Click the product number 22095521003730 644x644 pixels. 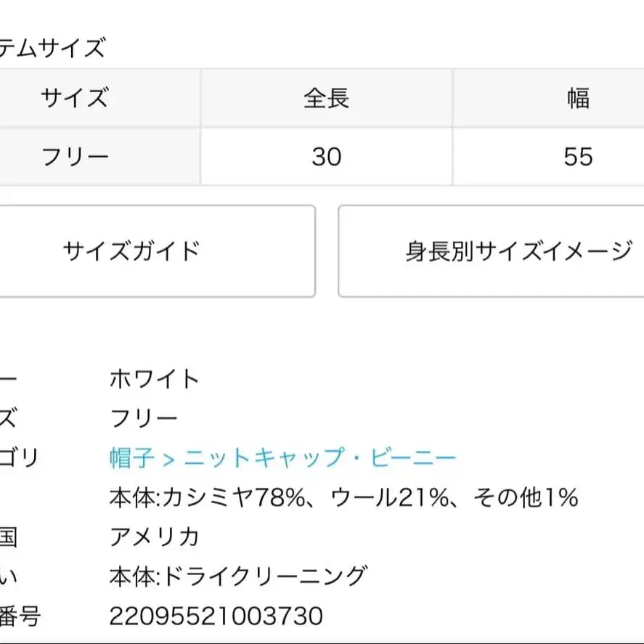216,616
